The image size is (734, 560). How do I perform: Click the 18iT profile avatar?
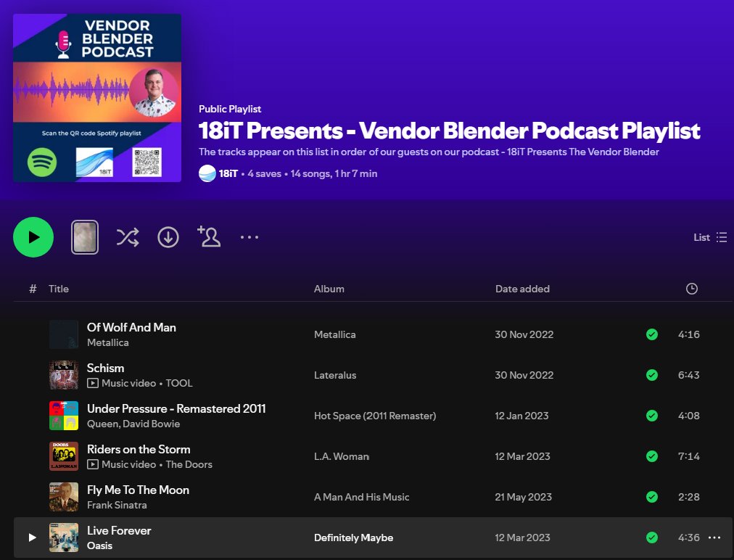pos(207,173)
